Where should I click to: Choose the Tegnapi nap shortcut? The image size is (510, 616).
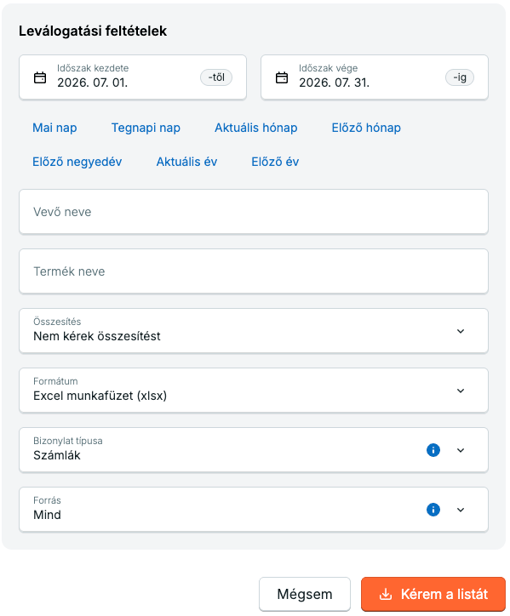point(146,128)
